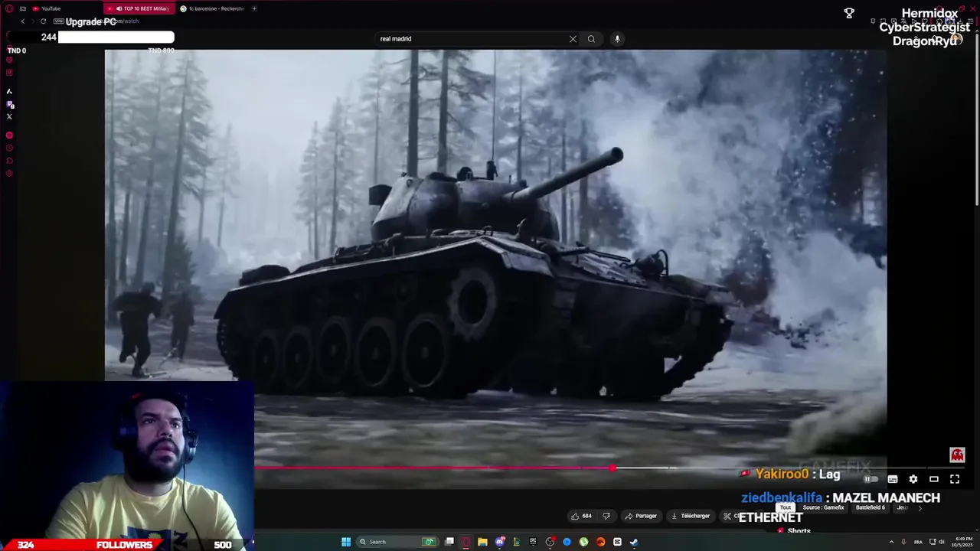Screen dimensions: 980x551
Task: Open the sidebar settings gear icon
Action: pyautogui.click(x=9, y=174)
